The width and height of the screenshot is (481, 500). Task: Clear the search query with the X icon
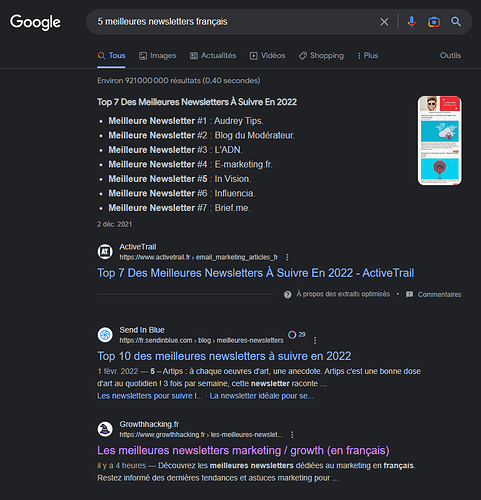coord(384,22)
